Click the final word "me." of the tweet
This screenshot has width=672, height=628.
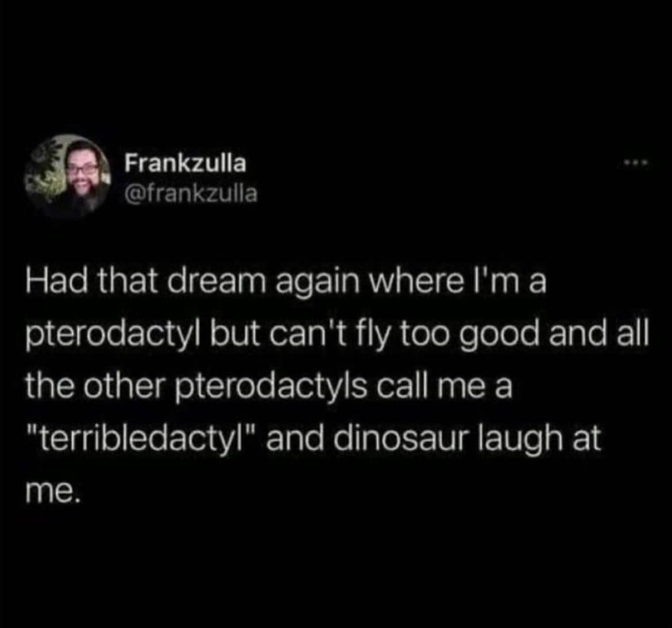pyautogui.click(x=49, y=491)
